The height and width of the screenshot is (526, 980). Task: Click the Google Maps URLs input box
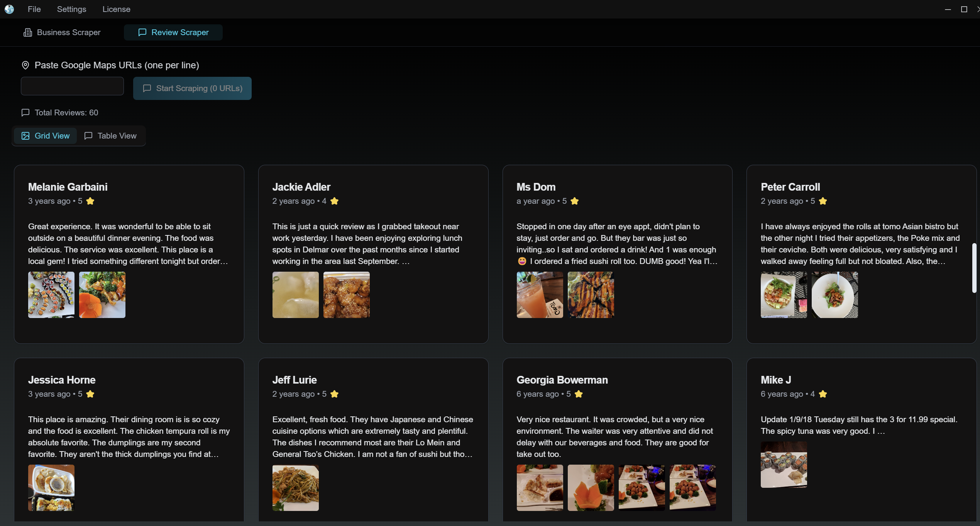coord(72,86)
